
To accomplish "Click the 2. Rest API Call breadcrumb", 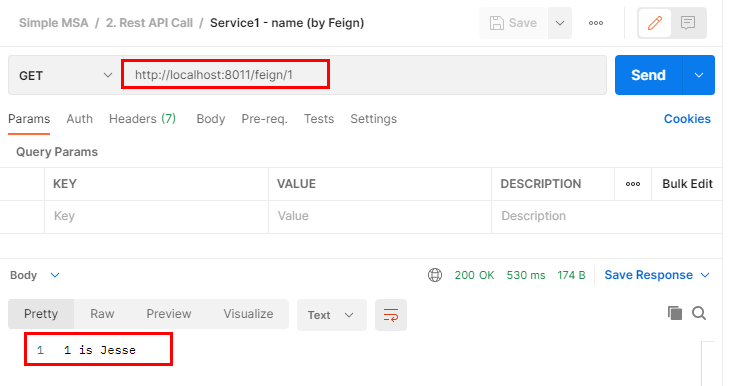I will click(x=149, y=23).
